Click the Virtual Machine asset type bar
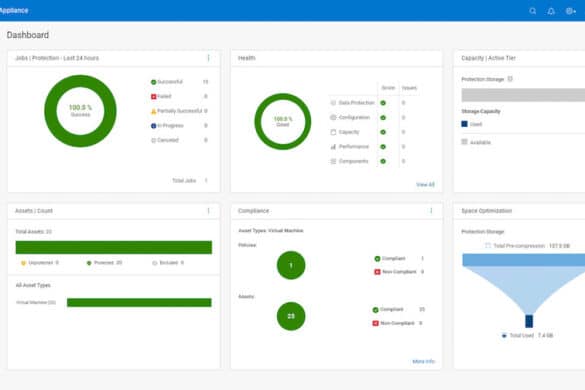 coord(139,302)
